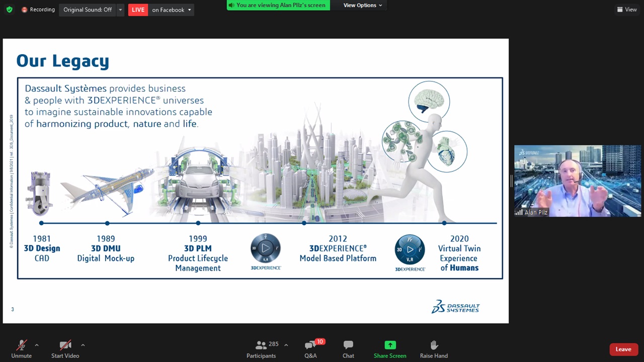
Task: Toggle Original Sound: Off button
Action: (88, 10)
